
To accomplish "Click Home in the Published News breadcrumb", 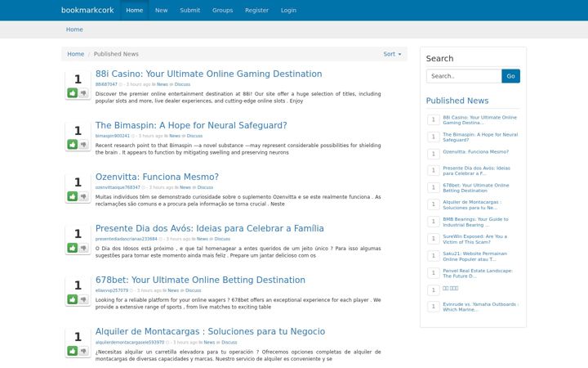I will [75, 54].
